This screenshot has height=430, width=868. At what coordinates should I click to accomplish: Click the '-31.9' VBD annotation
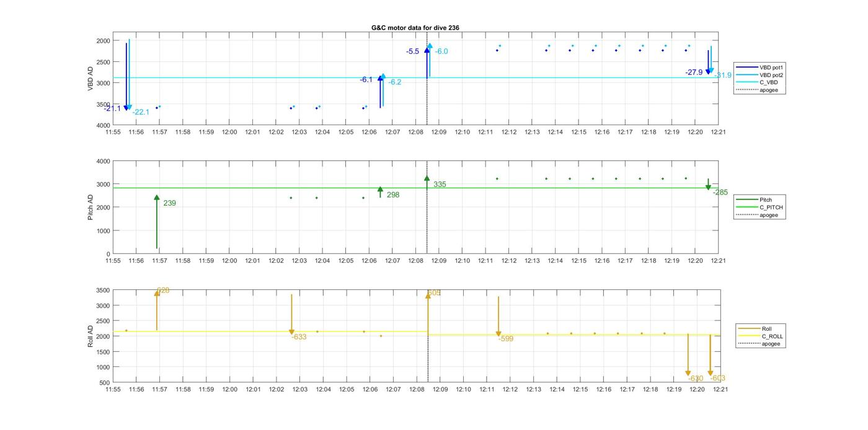(723, 75)
